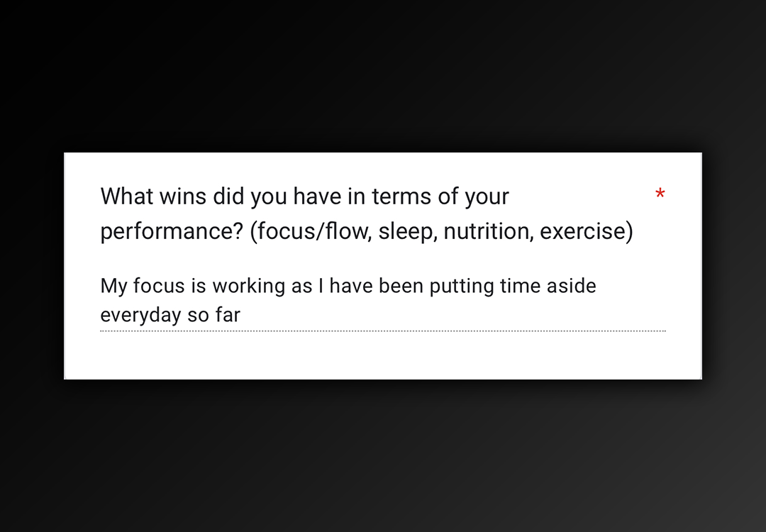Image resolution: width=766 pixels, height=532 pixels.
Task: Click the second question line starting 'performance?'
Action: pyautogui.click(x=366, y=232)
